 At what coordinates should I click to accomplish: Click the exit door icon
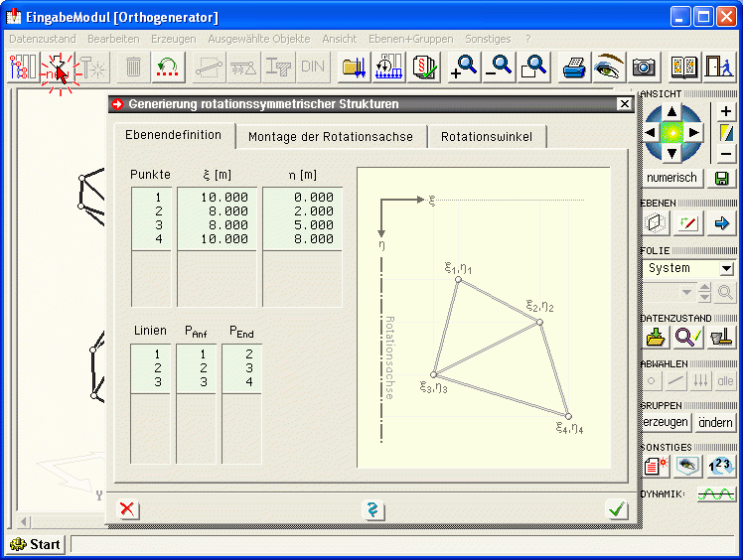(717, 67)
